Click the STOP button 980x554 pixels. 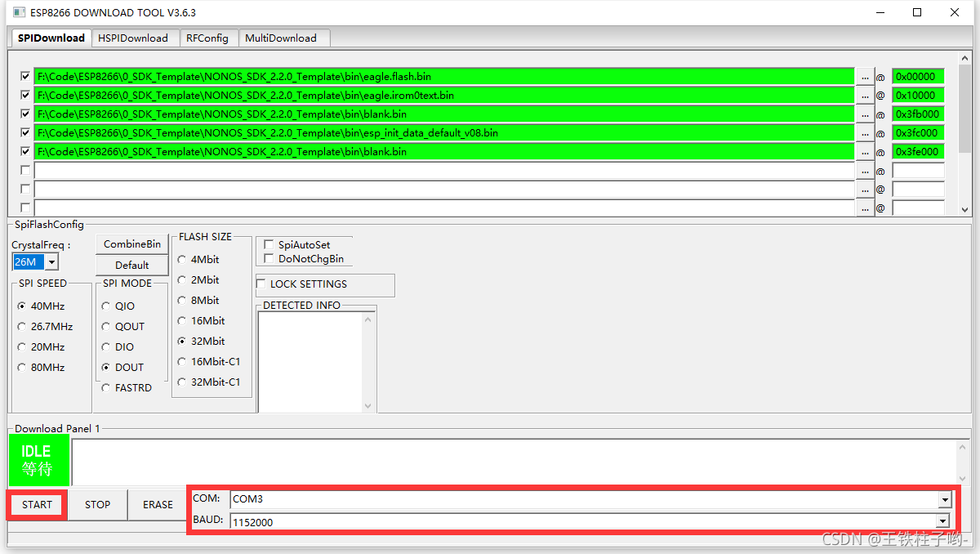click(x=97, y=504)
